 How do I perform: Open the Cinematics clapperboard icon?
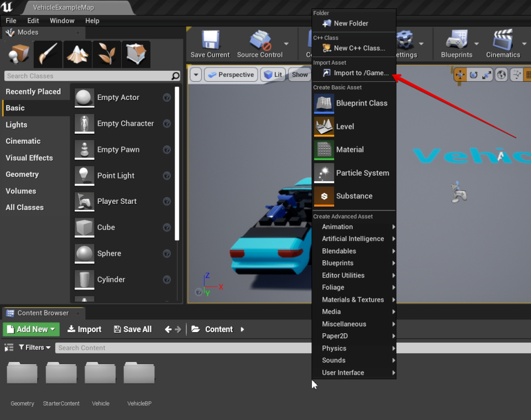click(x=503, y=39)
